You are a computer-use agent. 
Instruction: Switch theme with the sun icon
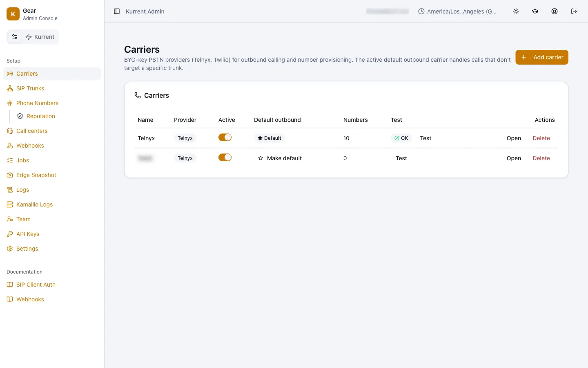516,11
